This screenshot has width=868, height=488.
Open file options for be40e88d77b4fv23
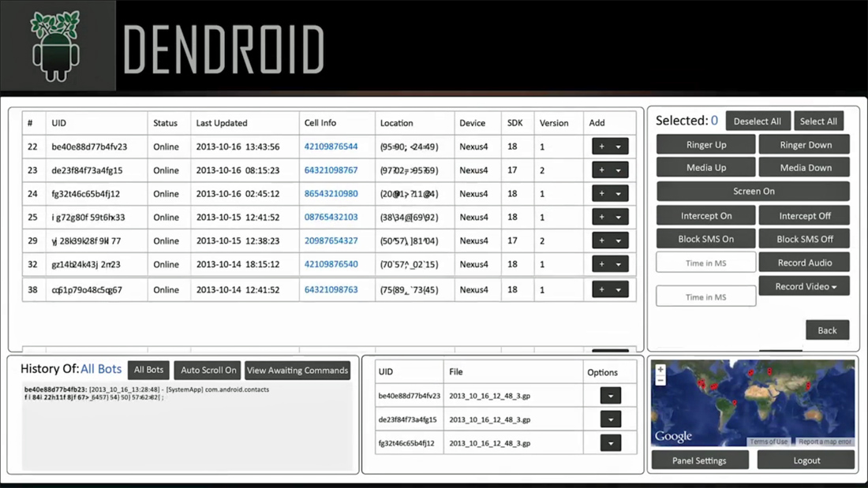(x=611, y=396)
